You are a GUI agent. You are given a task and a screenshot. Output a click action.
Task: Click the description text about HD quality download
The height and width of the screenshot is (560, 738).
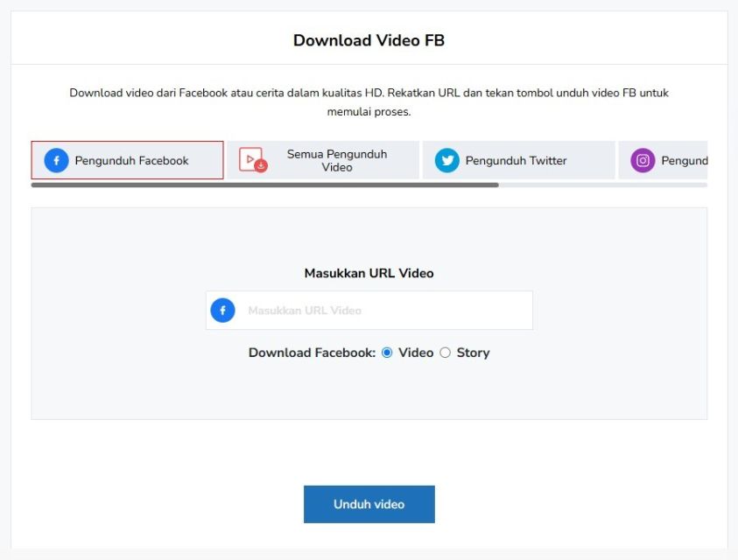369,102
